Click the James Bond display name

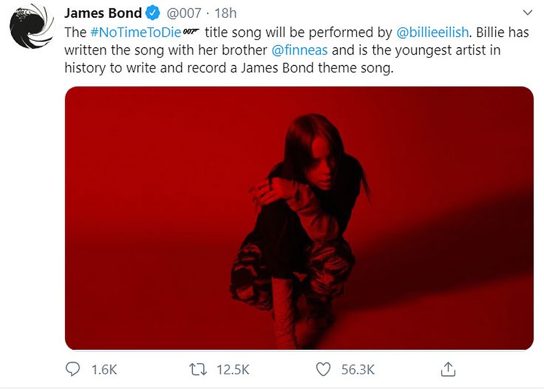click(103, 13)
